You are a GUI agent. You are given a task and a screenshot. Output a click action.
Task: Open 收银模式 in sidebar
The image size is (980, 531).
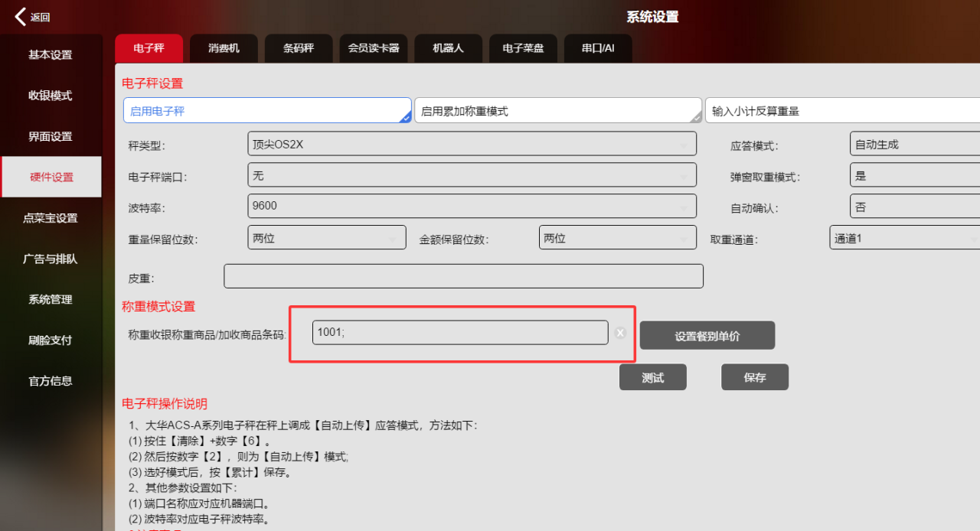[51, 96]
